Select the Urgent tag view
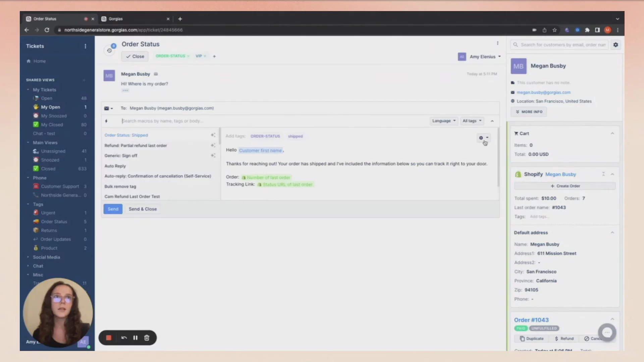Image resolution: width=644 pixels, height=362 pixels. (48, 213)
